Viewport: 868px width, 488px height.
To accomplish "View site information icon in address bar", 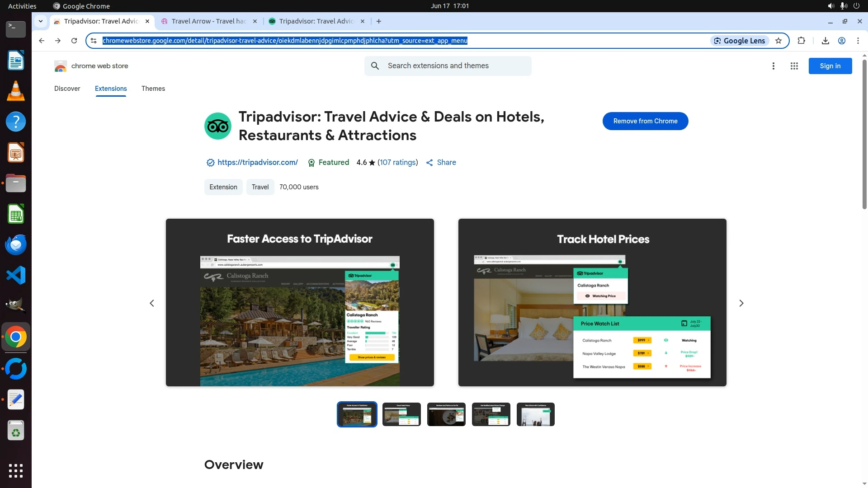I will (x=94, y=41).
